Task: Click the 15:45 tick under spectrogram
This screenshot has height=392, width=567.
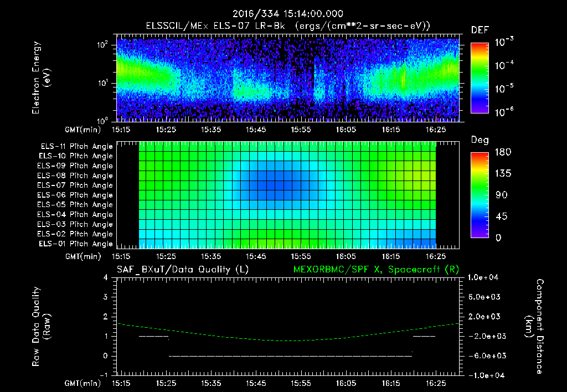Action: [256, 130]
